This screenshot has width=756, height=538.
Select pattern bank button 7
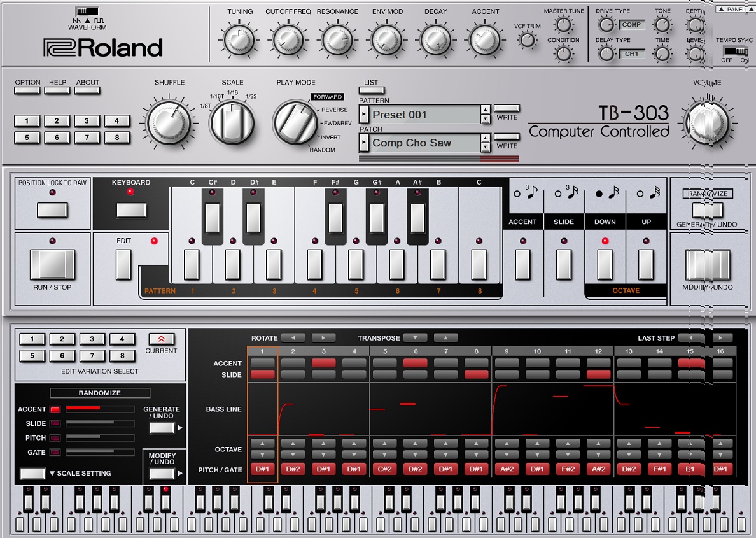click(x=87, y=138)
